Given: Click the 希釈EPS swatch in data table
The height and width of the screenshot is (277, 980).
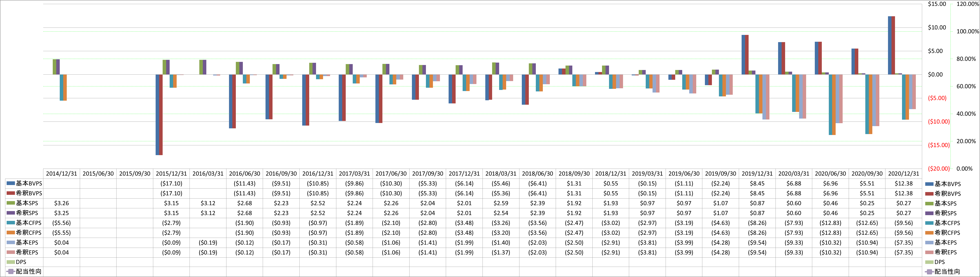Looking at the screenshot, I should (x=11, y=252).
